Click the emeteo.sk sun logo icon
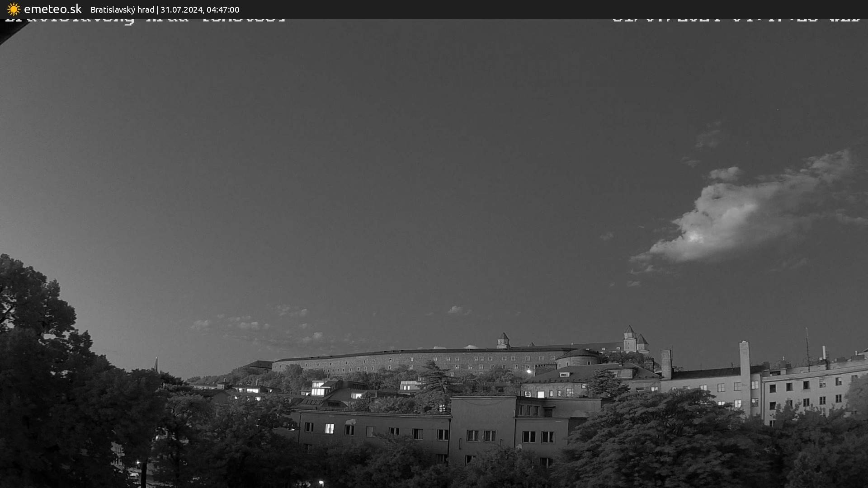The image size is (868, 488). point(14,9)
